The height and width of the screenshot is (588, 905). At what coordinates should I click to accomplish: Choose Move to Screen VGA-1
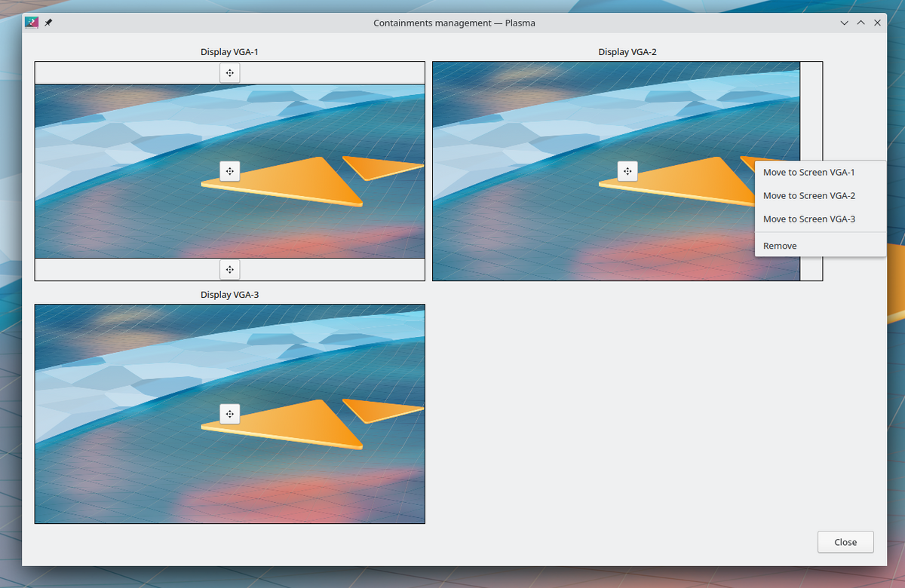[808, 173]
